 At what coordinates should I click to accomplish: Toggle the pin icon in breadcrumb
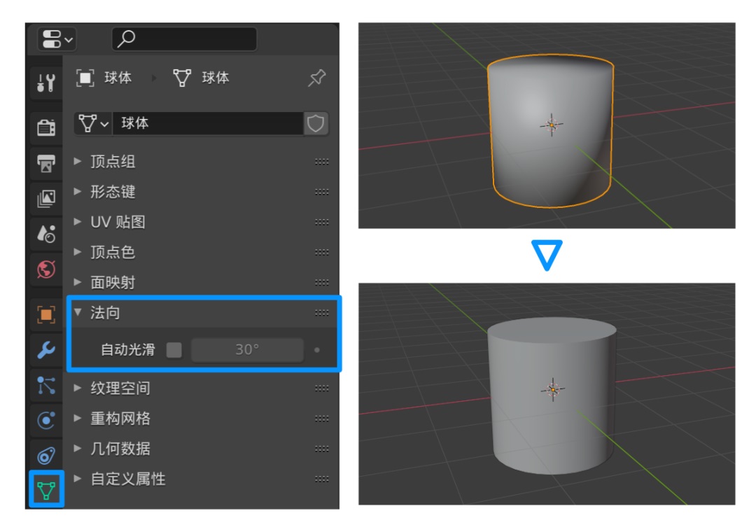[x=317, y=78]
